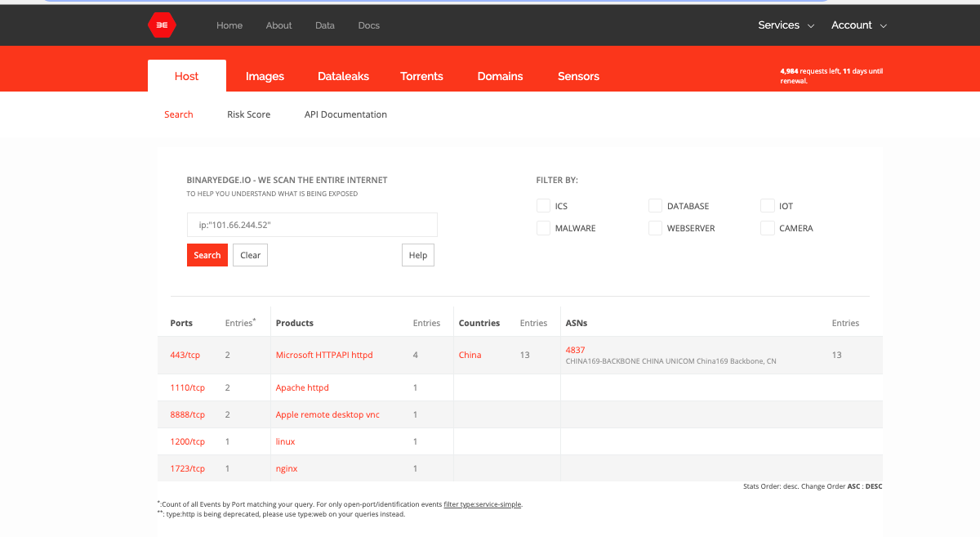Filter by port 443/tcp
Screen dimensions: 980x537
185,355
